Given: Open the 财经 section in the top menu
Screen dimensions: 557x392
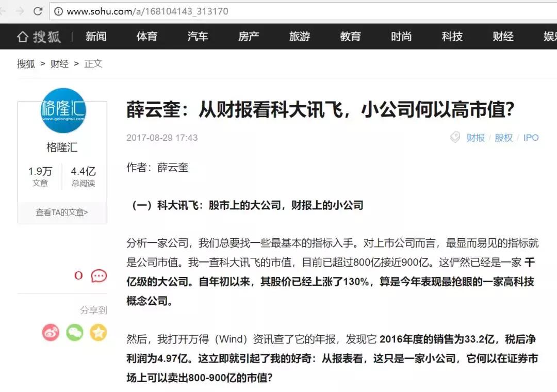Looking at the screenshot, I should click(x=502, y=36).
